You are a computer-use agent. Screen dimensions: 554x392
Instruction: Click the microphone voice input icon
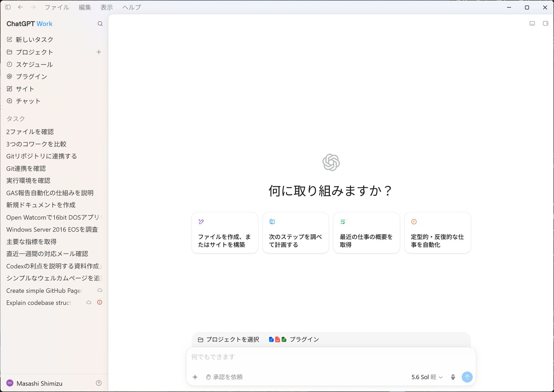[453, 377]
